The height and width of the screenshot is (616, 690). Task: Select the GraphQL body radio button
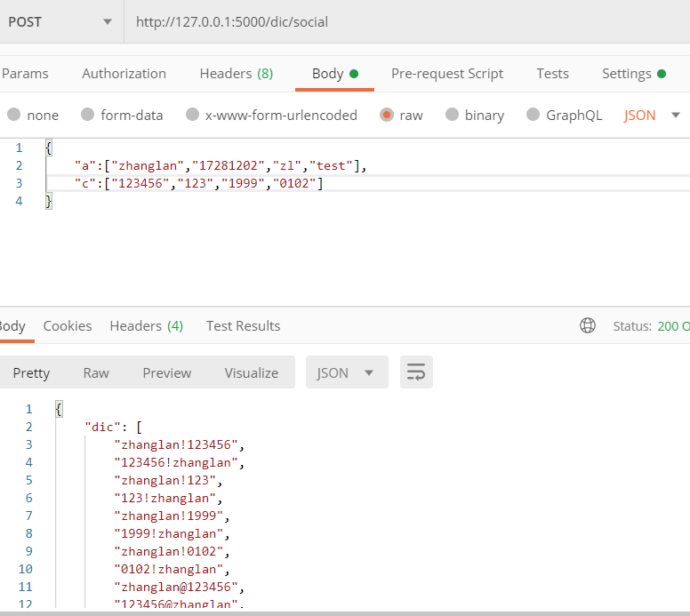(x=533, y=115)
